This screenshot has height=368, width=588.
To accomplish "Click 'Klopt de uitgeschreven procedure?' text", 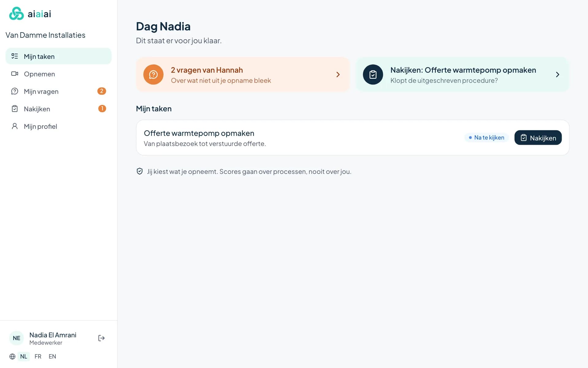I will click(x=444, y=80).
